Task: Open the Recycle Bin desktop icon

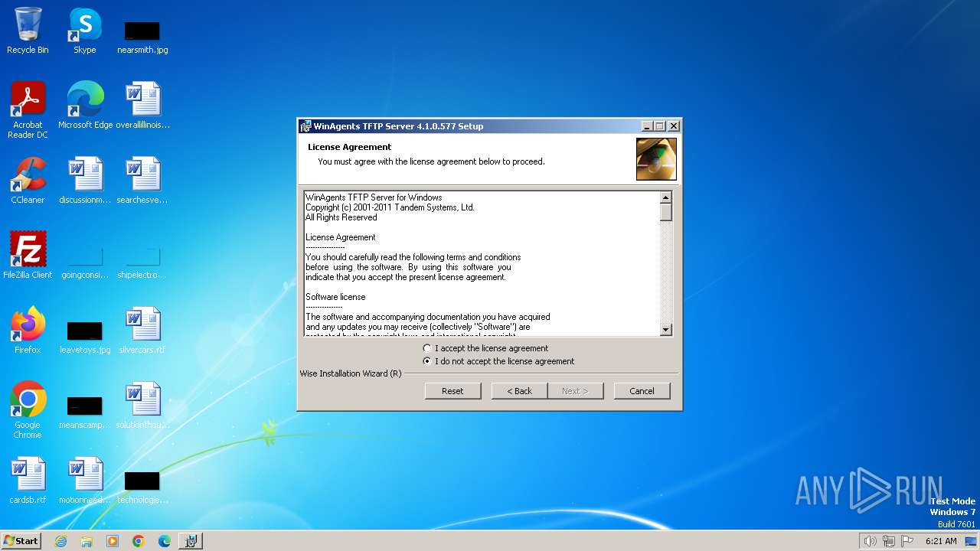Action: [x=28, y=31]
